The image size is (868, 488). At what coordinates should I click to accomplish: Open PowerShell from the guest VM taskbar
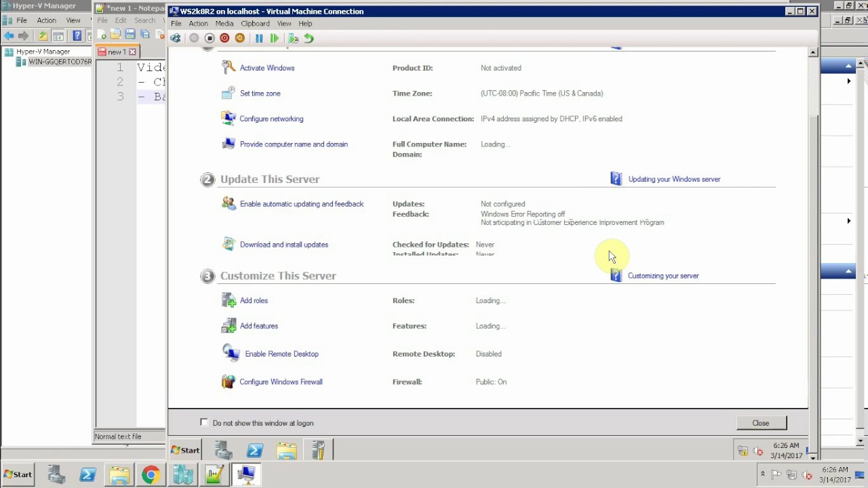click(255, 450)
